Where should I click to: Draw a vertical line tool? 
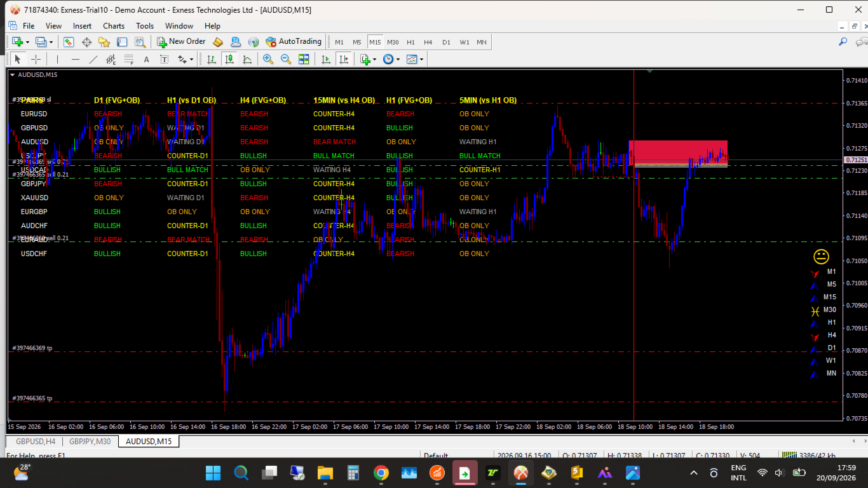click(x=57, y=59)
